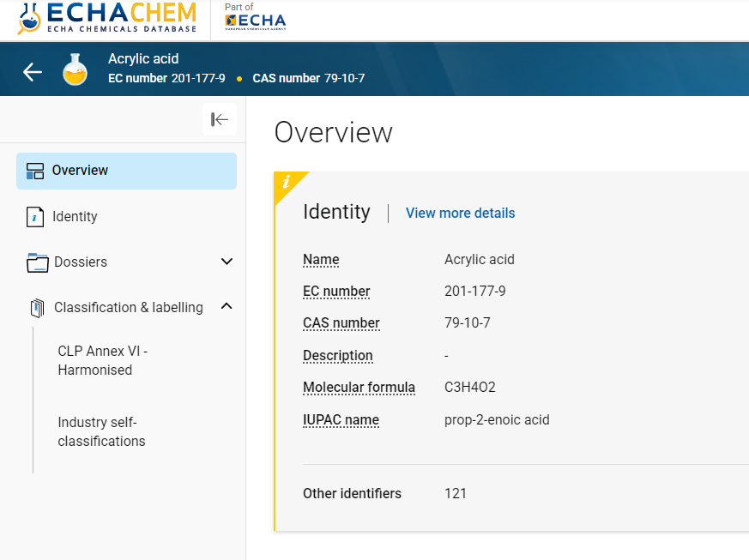Click the Identity info icon in sidebar
Image resolution: width=749 pixels, height=560 pixels.
click(x=35, y=216)
